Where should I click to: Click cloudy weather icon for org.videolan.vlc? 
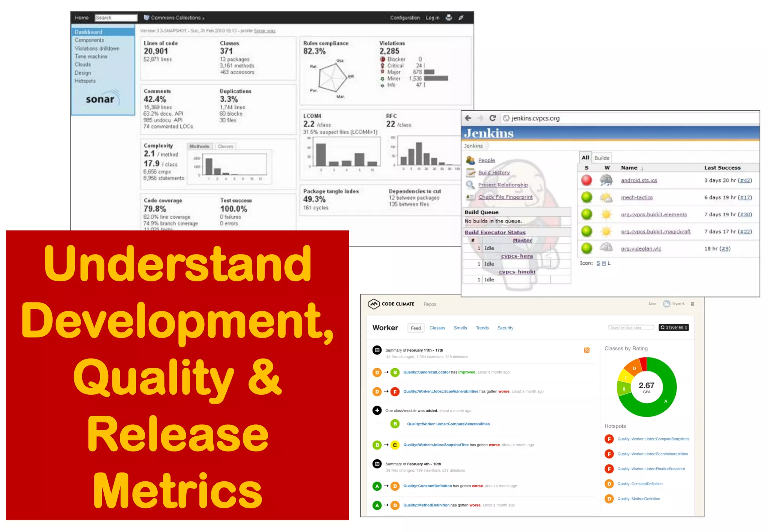(x=606, y=248)
